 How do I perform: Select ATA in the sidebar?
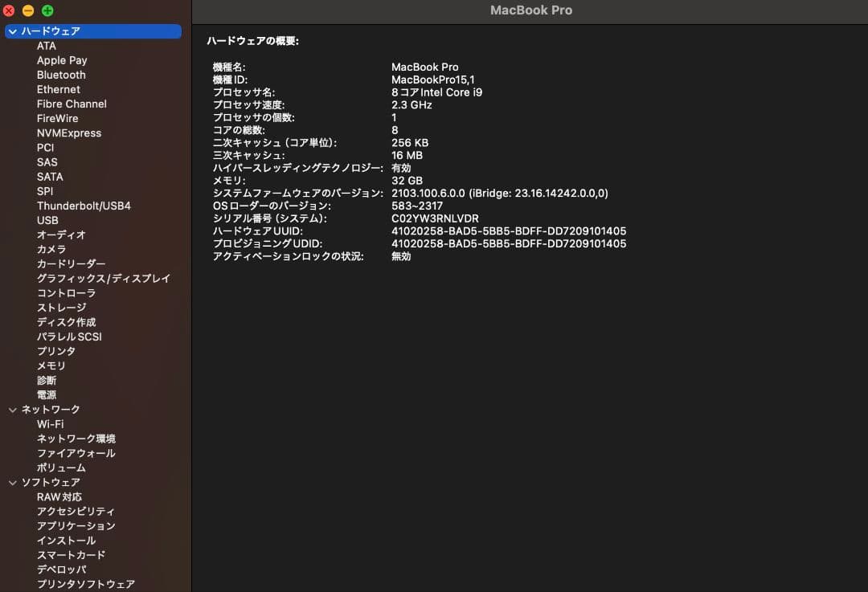pos(47,46)
